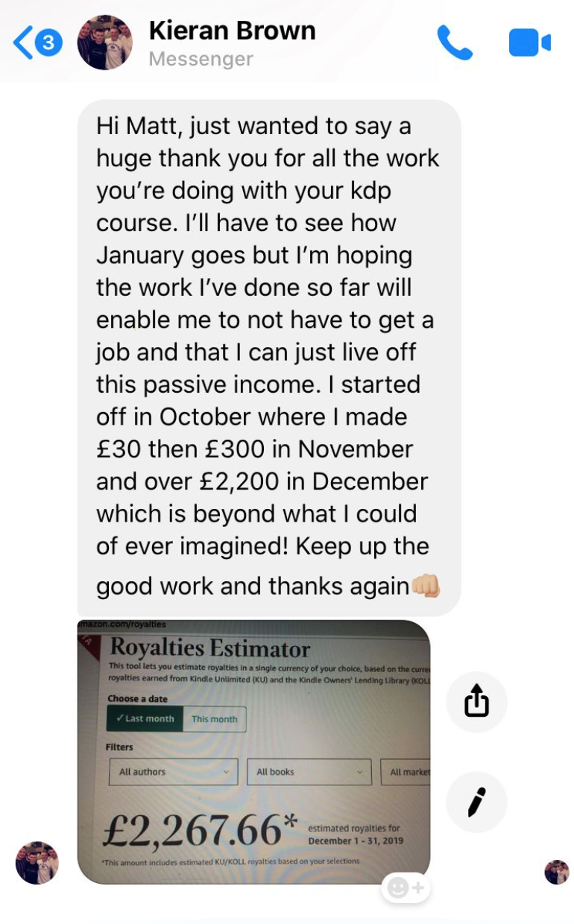Tap the sender avatar beside the image
This screenshot has height=924, width=574.
tap(37, 863)
